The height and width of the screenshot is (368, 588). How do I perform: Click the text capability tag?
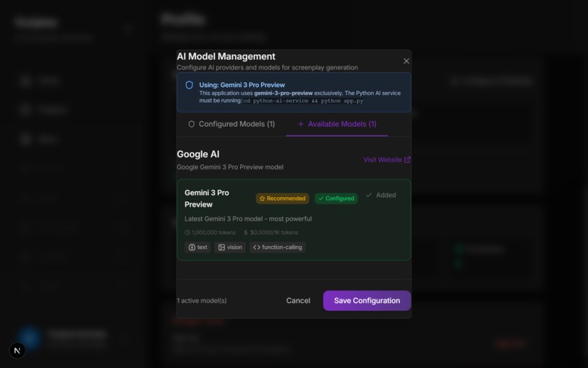point(198,247)
